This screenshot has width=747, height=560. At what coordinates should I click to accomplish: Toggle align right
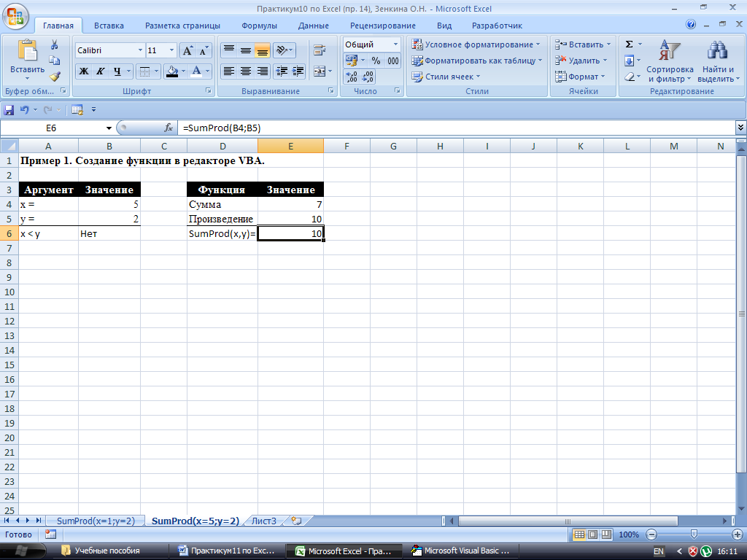pos(263,71)
